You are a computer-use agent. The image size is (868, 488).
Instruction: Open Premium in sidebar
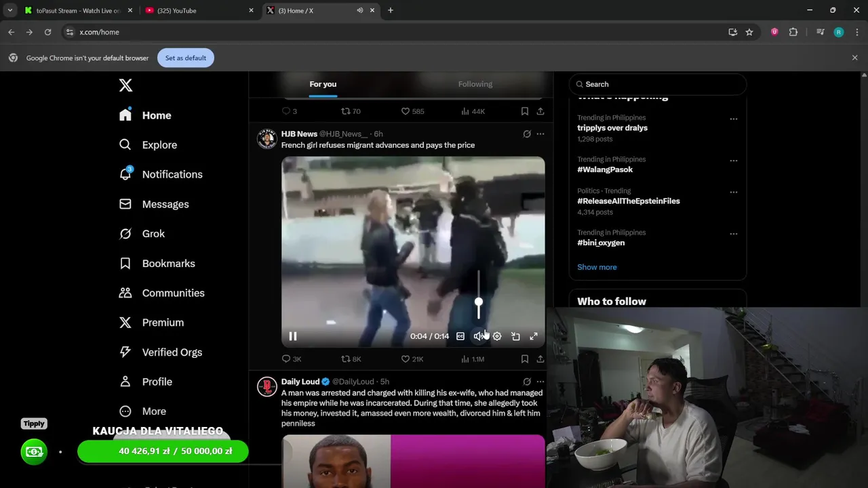152,323
